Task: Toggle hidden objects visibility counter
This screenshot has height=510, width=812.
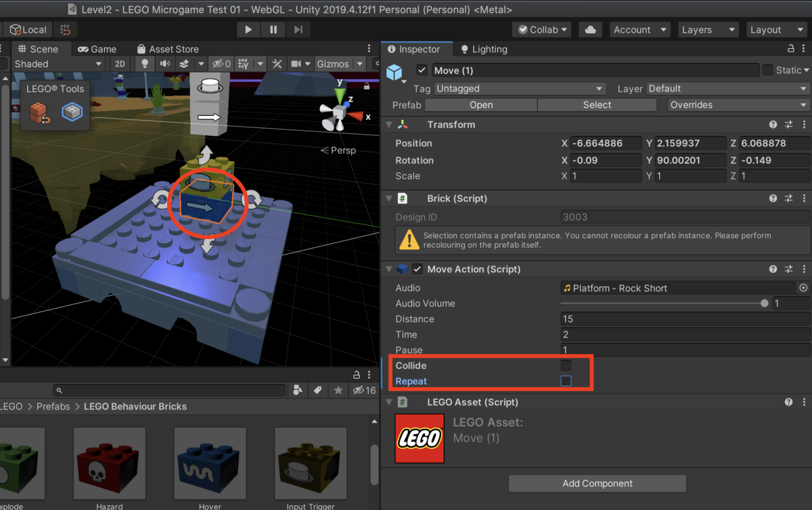Action: (x=221, y=64)
